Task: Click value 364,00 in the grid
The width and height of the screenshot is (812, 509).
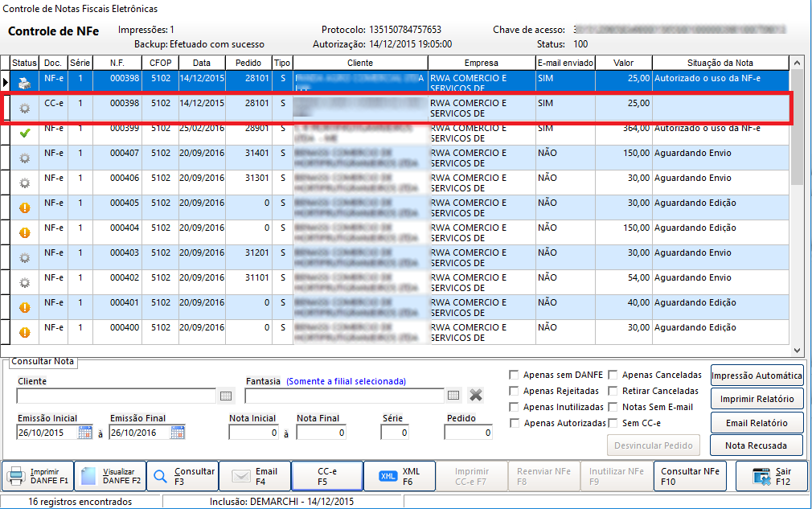Action: (x=637, y=128)
